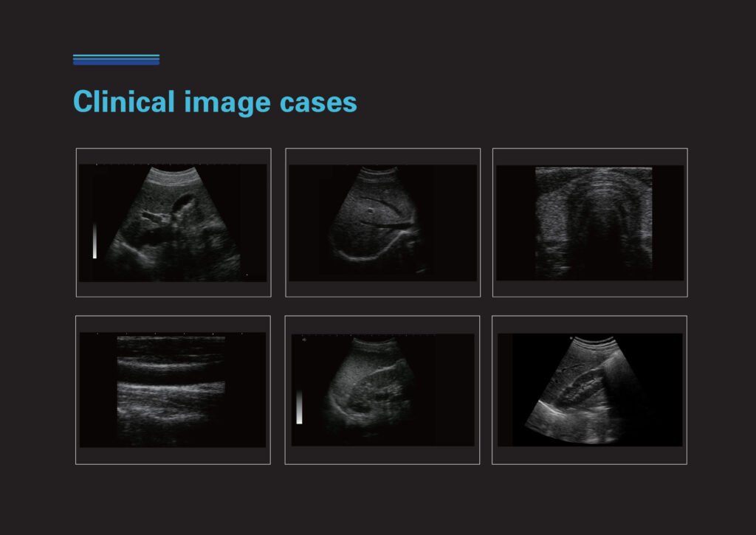Image resolution: width=756 pixels, height=535 pixels.
Task: Click the probe marker in bottom-middle scan
Action: 304,339
